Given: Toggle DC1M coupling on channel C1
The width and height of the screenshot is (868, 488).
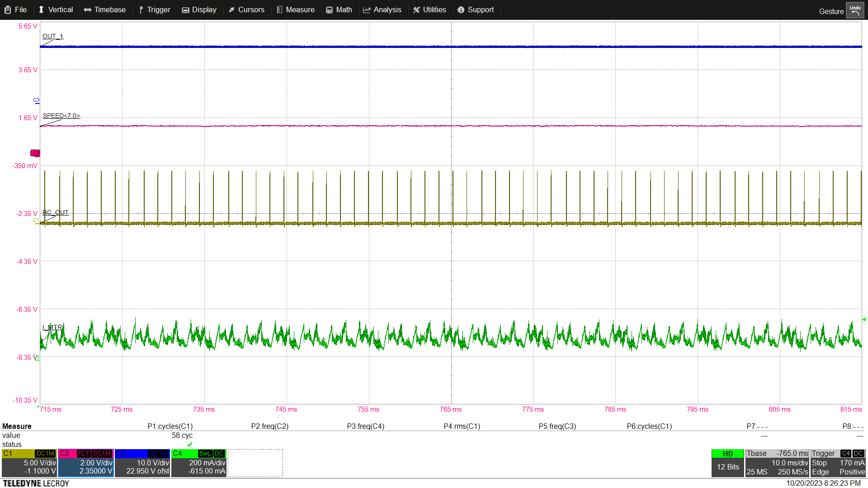Looking at the screenshot, I should 45,453.
